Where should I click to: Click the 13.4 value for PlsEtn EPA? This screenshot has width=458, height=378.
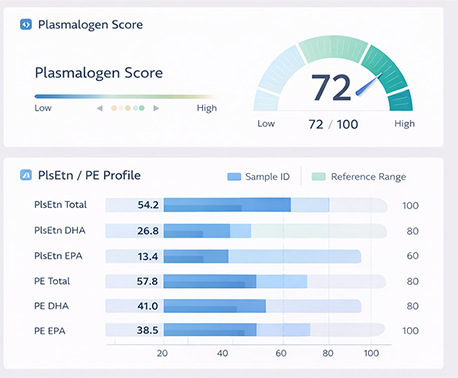[x=148, y=256]
